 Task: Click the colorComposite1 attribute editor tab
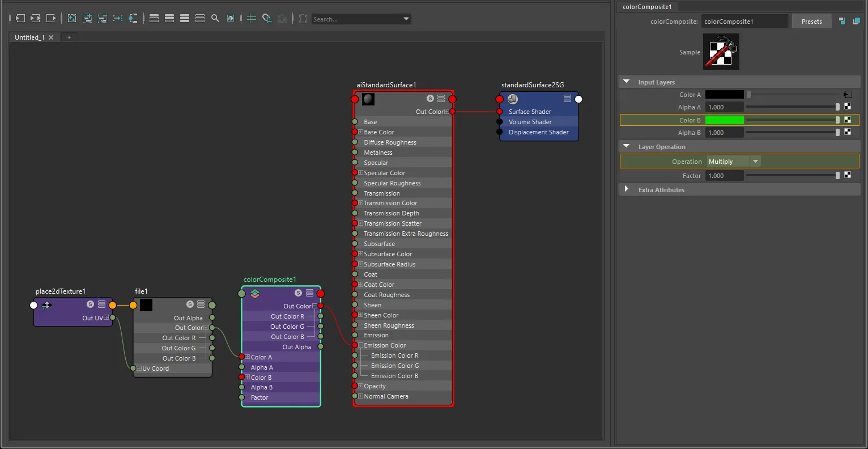[647, 7]
